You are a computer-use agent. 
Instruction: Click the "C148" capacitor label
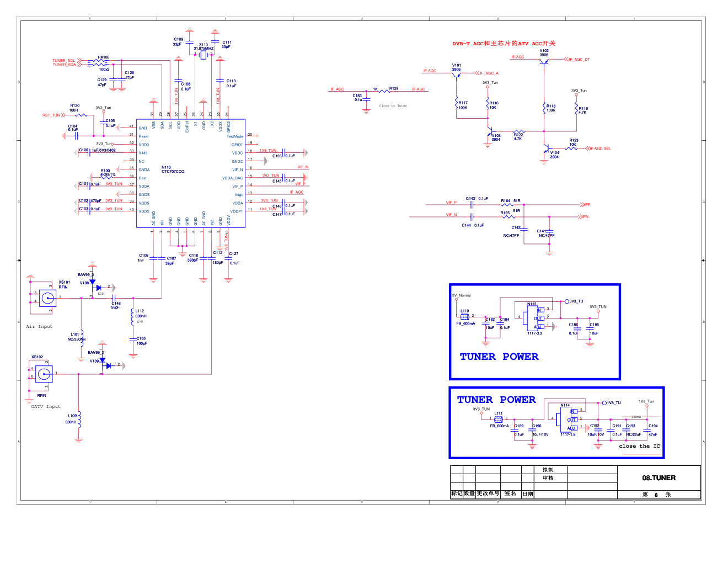click(116, 303)
